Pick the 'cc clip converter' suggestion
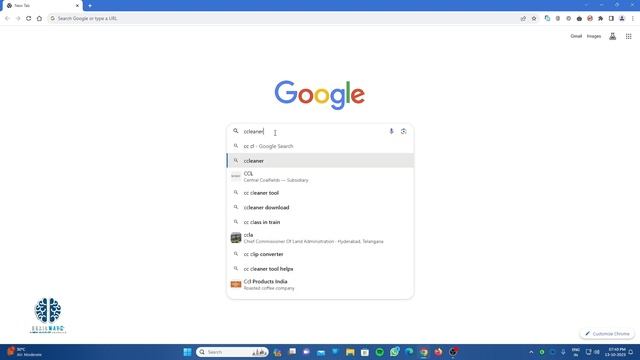This screenshot has height=360, width=640. 320,254
